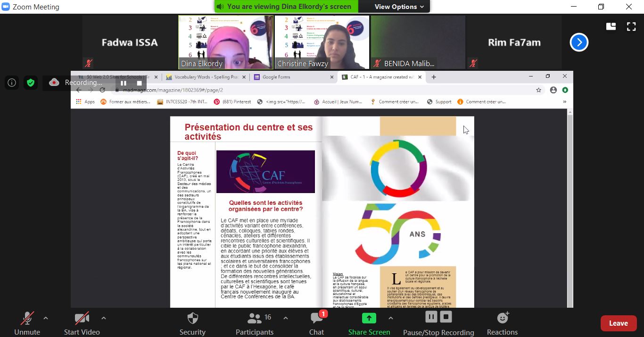Click the green encryption shield icon
Viewport: 644px width, 337px height.
coord(31,83)
